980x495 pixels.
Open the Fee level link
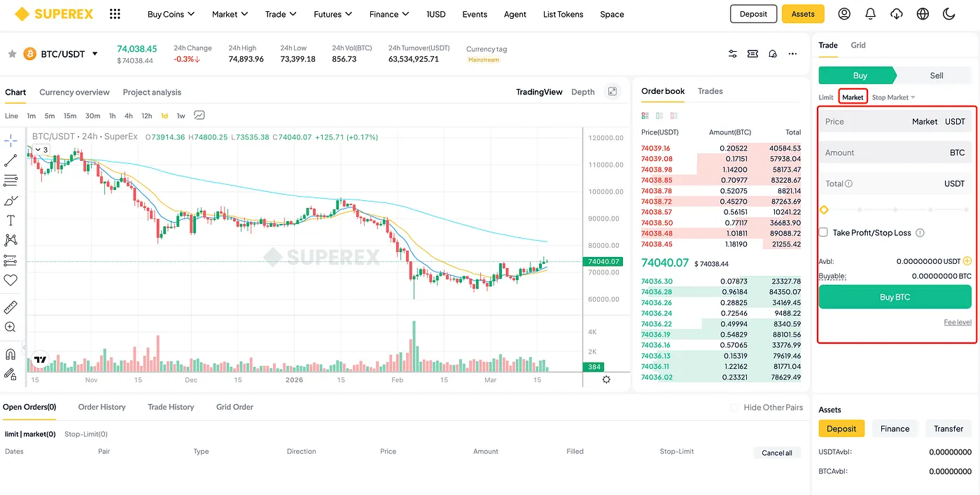tap(958, 322)
